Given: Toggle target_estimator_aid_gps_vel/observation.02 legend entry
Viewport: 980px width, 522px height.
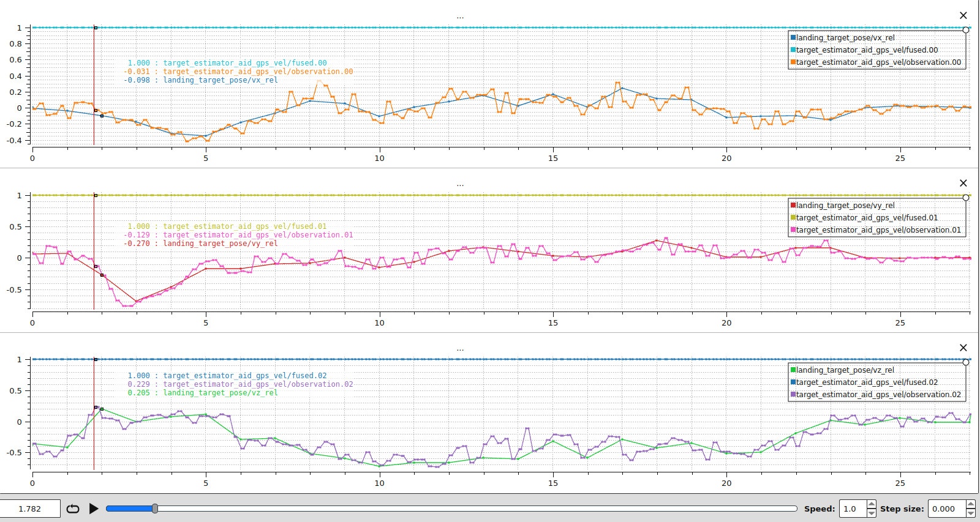Looking at the screenshot, I should click(x=875, y=395).
